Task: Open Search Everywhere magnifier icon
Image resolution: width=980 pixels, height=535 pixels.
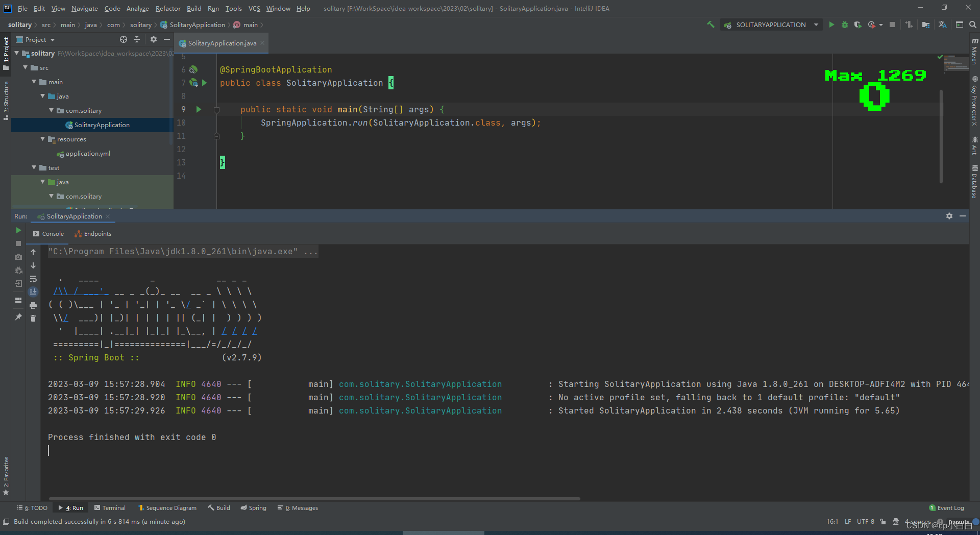Action: click(x=972, y=25)
